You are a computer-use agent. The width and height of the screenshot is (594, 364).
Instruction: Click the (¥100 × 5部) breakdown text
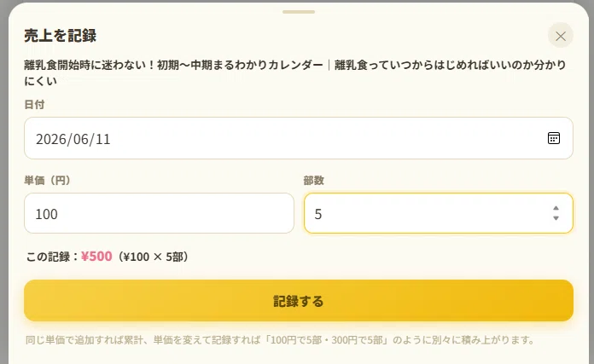click(x=153, y=257)
